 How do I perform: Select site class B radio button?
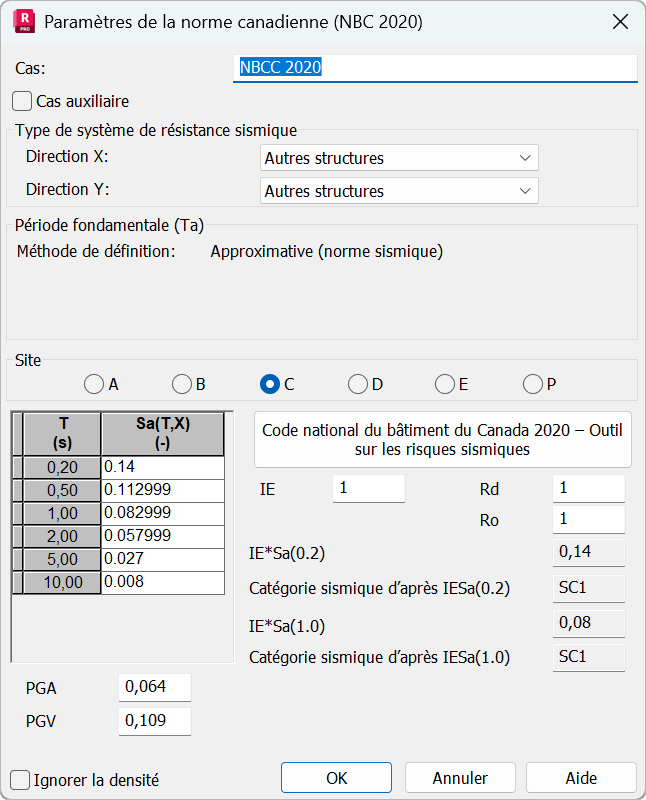tap(182, 384)
